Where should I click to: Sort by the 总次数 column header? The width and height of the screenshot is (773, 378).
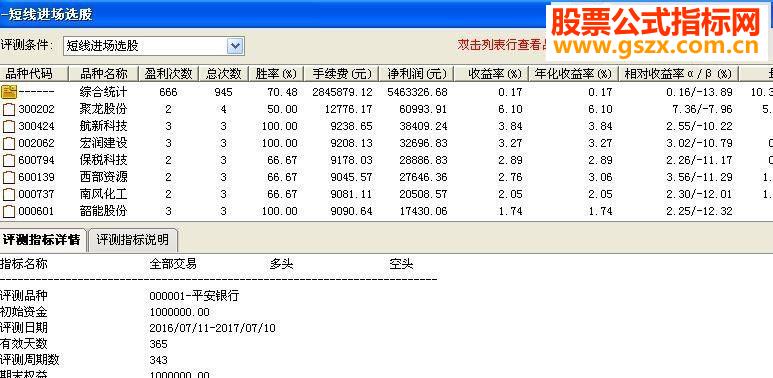tap(224, 74)
